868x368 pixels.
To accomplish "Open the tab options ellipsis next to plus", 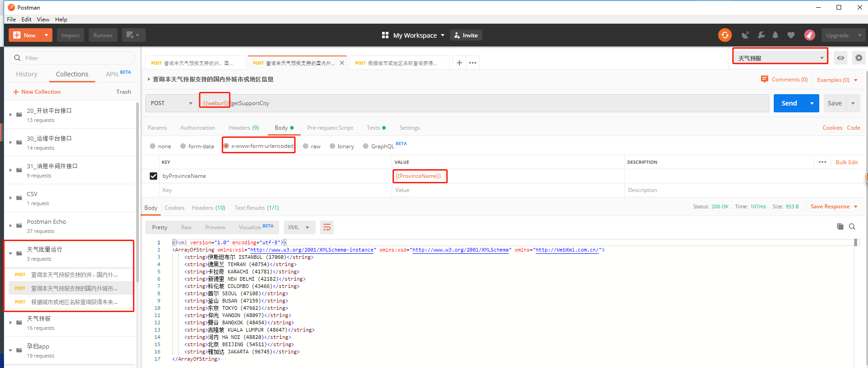I will click(x=473, y=63).
